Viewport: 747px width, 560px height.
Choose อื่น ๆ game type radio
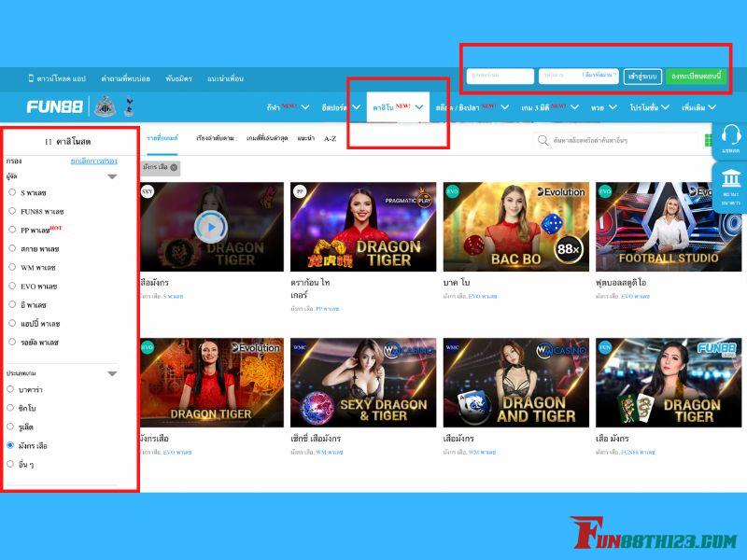tap(10, 463)
